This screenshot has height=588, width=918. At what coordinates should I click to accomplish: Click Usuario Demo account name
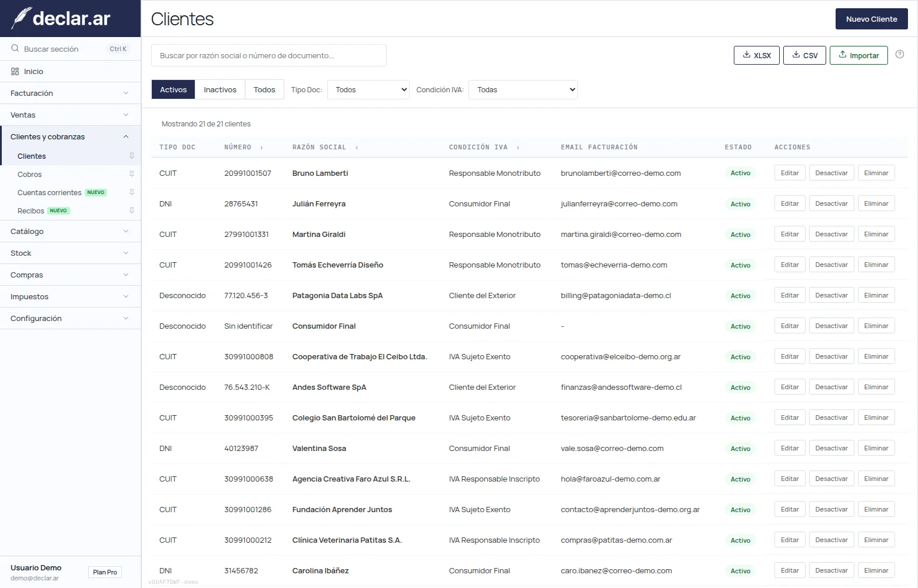36,567
